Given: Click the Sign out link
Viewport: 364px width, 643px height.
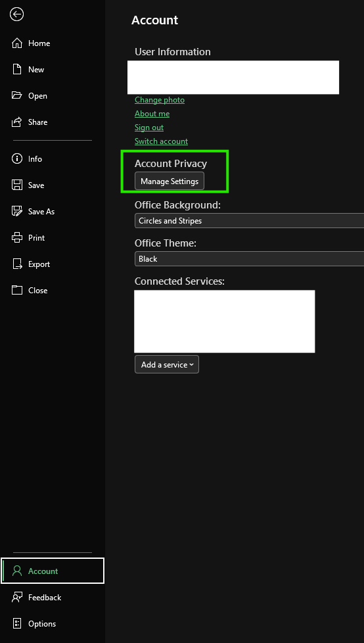Looking at the screenshot, I should point(149,128).
